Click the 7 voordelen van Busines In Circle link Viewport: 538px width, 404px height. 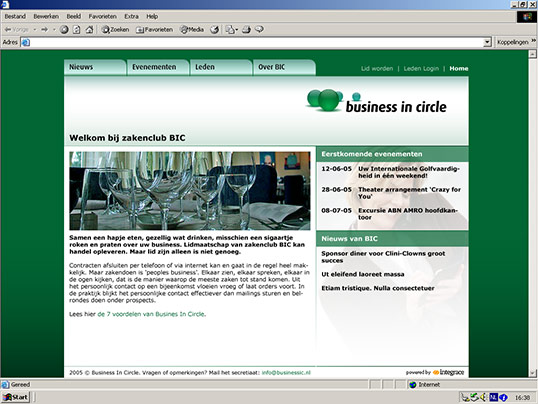tap(151, 314)
